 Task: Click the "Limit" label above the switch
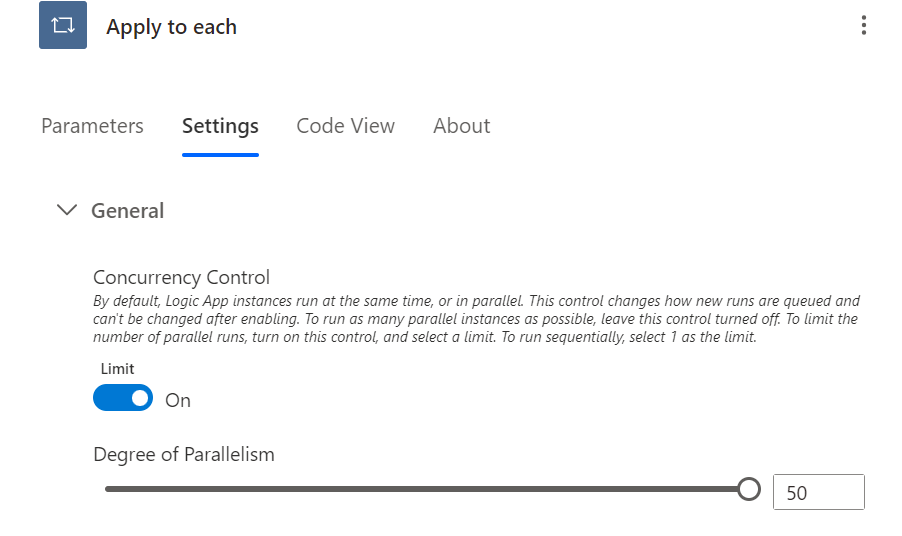click(117, 369)
